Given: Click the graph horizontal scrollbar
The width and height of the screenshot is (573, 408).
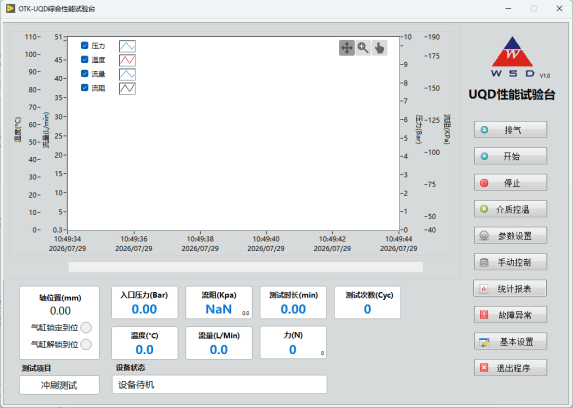Looking at the screenshot, I should 246,267.
